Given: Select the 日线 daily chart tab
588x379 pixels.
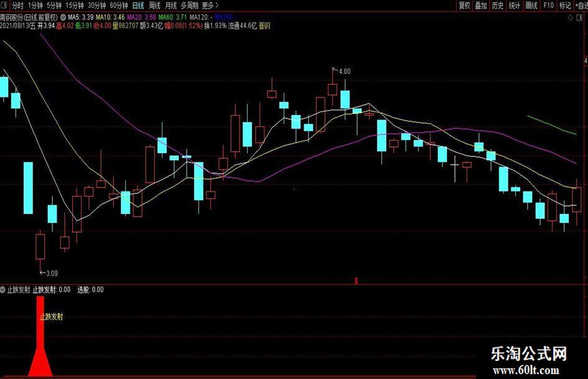Looking at the screenshot, I should point(138,6).
